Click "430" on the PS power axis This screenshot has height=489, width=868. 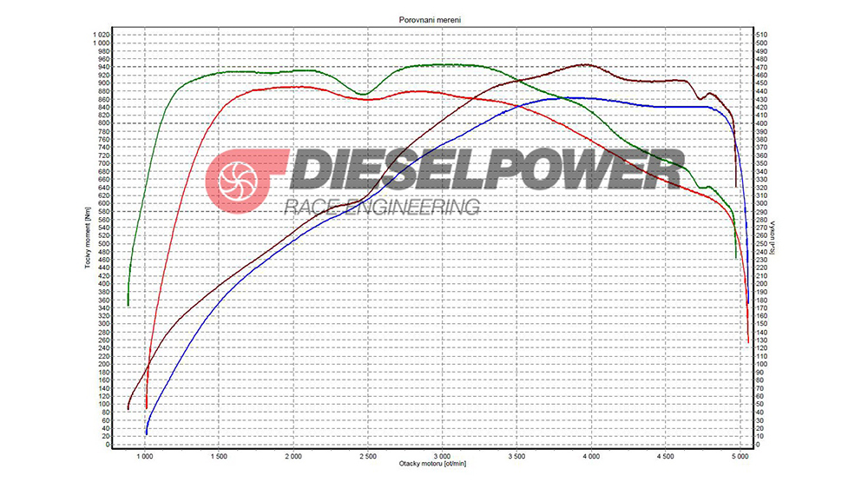point(762,99)
